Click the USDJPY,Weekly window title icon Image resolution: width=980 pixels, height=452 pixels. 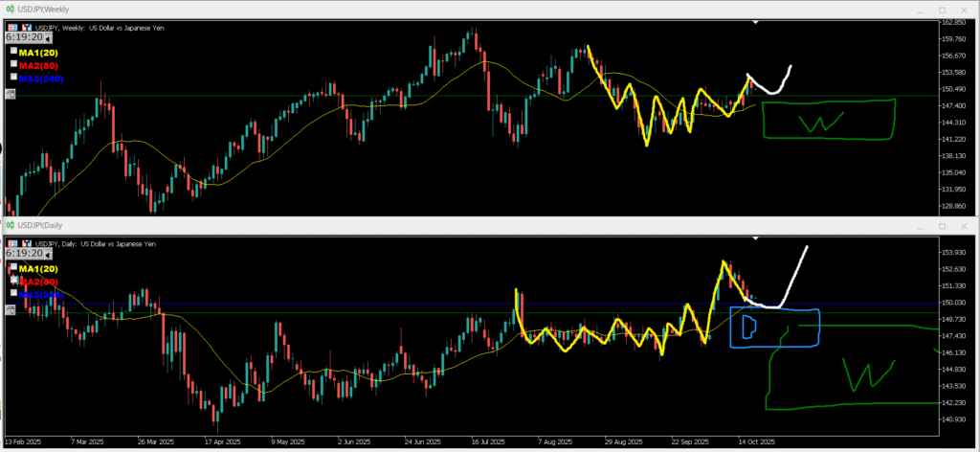coord(10,8)
